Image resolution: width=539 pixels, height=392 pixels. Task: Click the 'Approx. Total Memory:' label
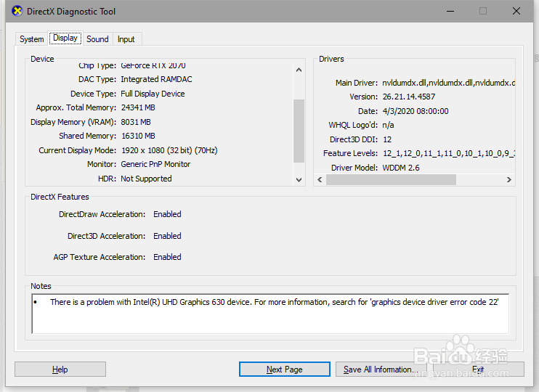click(x=76, y=107)
